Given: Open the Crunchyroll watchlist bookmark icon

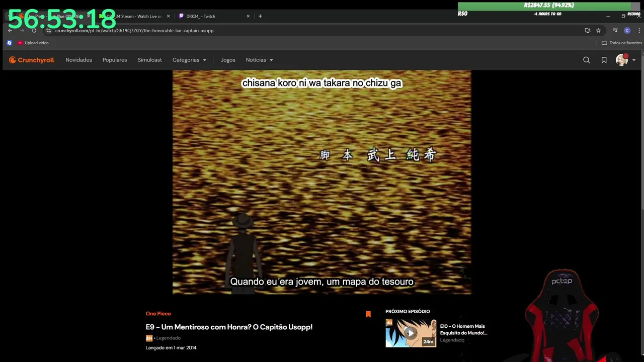Looking at the screenshot, I should [x=604, y=60].
